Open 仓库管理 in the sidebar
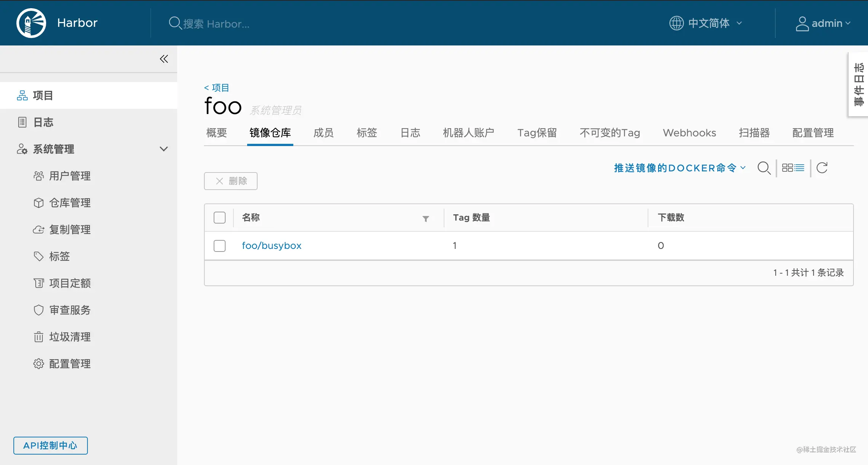 70,203
